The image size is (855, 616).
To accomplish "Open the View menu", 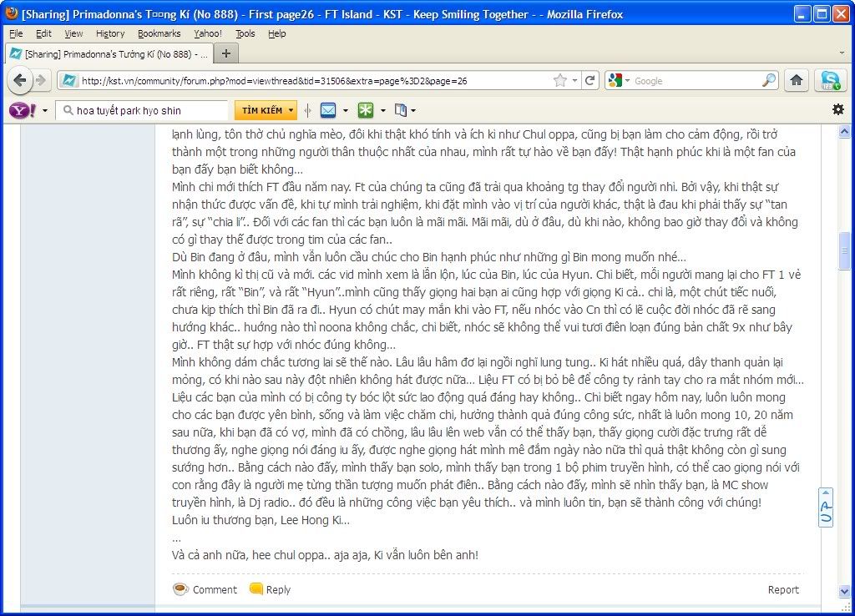I will pyautogui.click(x=73, y=33).
